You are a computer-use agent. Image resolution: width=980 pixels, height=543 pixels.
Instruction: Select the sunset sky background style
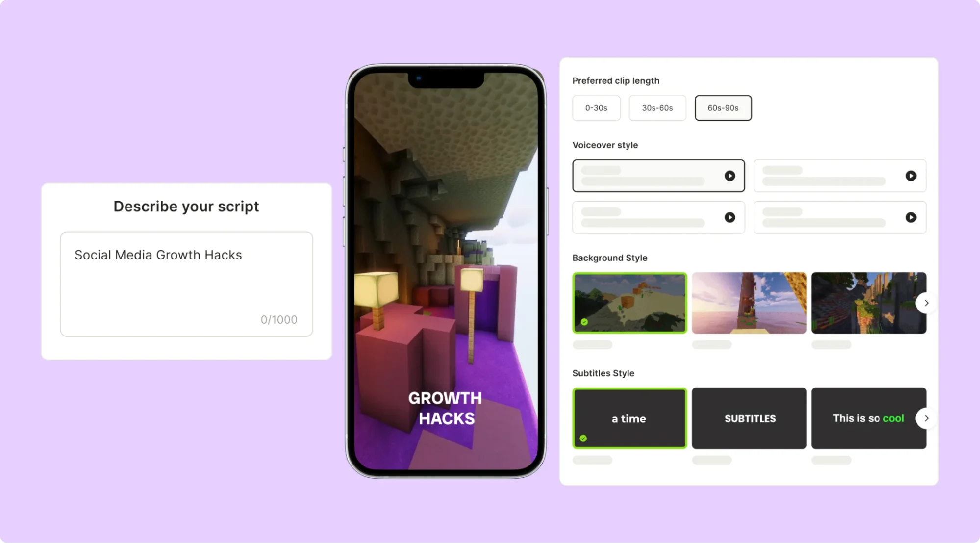pyautogui.click(x=749, y=302)
